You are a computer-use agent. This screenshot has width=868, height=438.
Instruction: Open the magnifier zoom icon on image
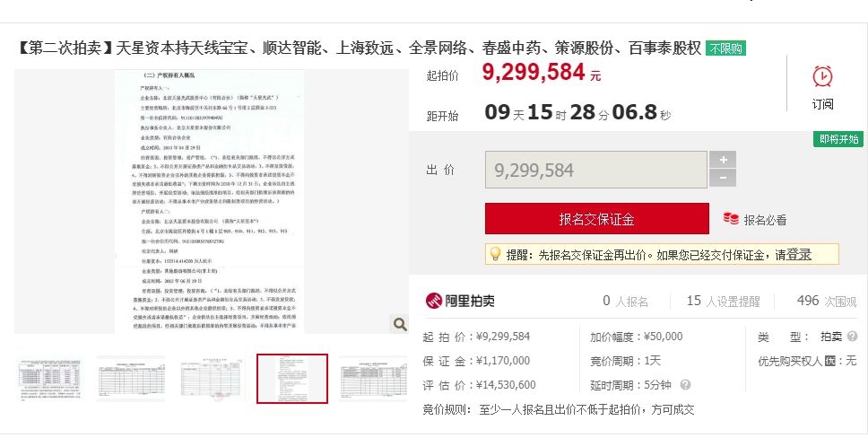click(x=400, y=324)
